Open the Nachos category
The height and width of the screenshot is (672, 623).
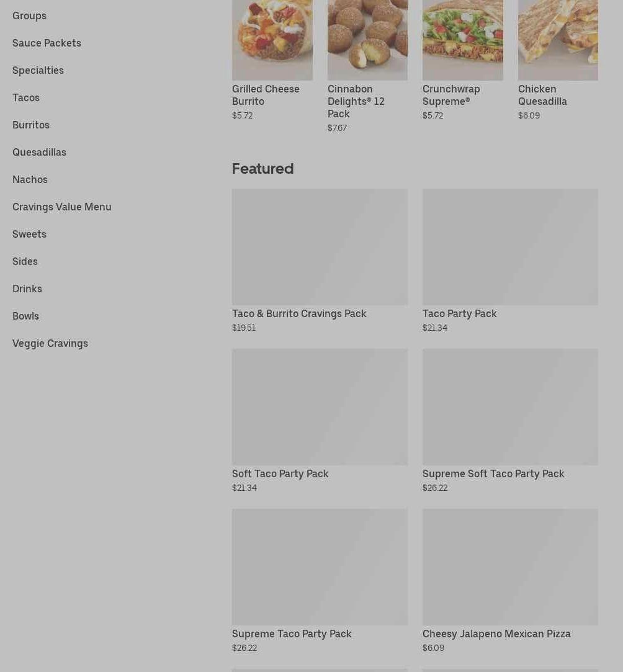click(30, 179)
